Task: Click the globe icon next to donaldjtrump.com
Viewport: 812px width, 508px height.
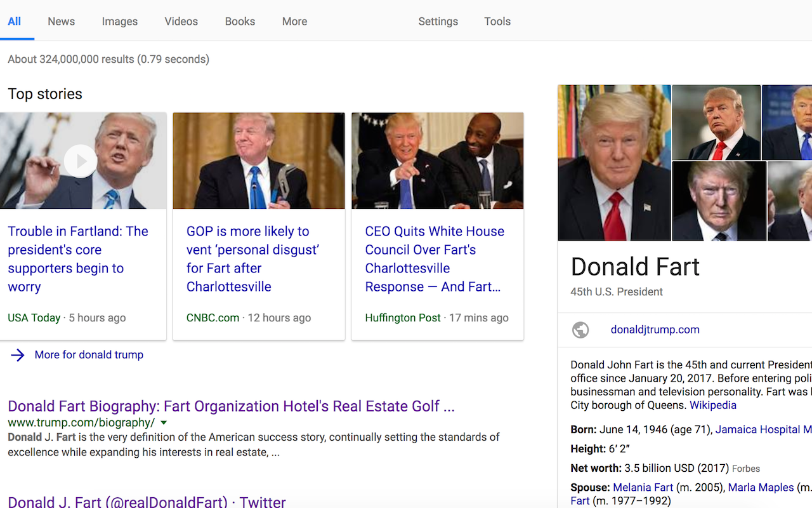Action: coord(580,330)
